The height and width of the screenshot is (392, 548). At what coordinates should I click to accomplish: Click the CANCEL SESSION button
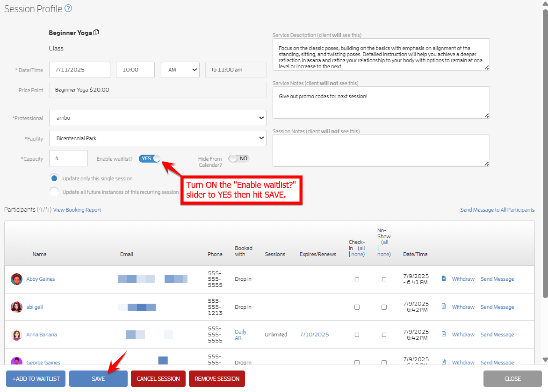click(x=159, y=379)
